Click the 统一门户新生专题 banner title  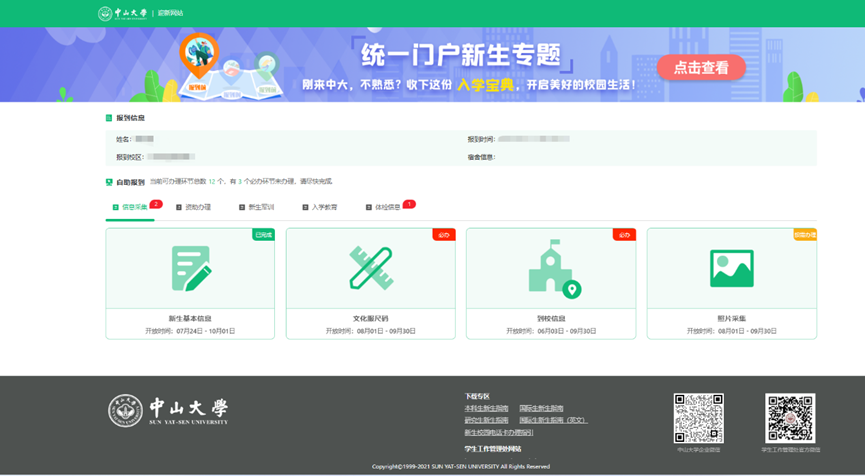click(461, 55)
